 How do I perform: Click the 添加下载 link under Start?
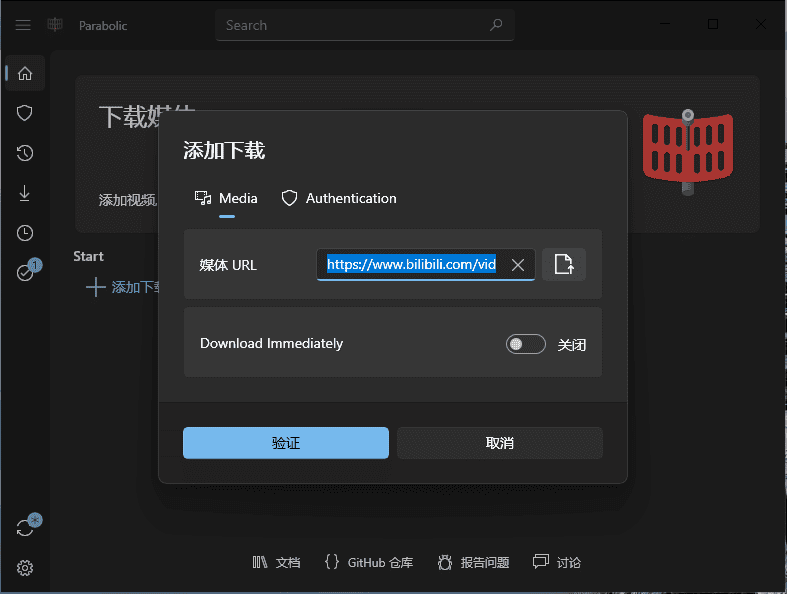coord(123,287)
